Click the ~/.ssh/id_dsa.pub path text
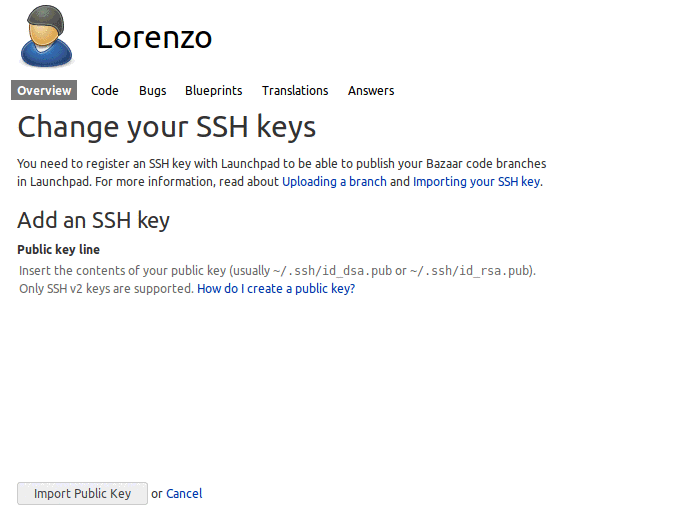Image resolution: width=675 pixels, height=532 pixels. [332, 271]
